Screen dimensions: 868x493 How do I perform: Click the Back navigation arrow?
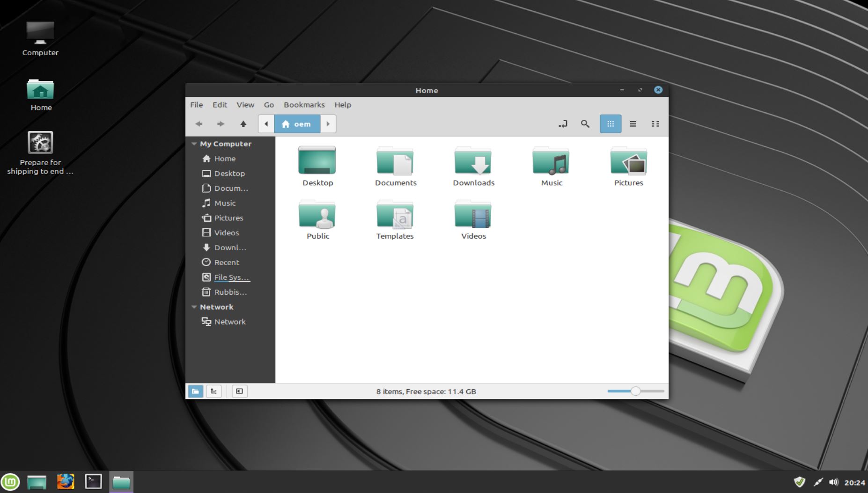[199, 123]
